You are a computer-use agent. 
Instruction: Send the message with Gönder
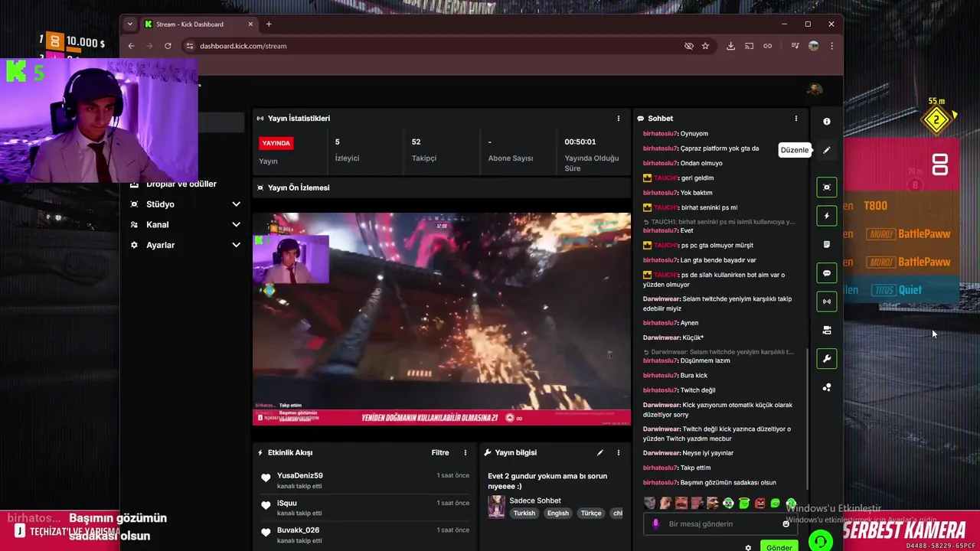[x=779, y=546]
